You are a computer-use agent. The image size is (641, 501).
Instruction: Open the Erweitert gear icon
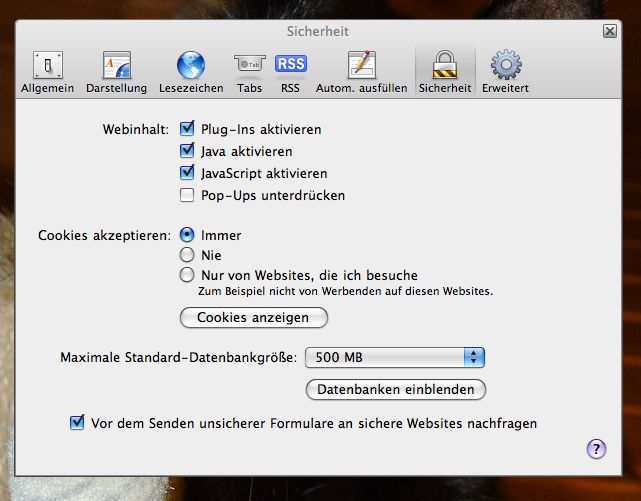click(x=506, y=65)
